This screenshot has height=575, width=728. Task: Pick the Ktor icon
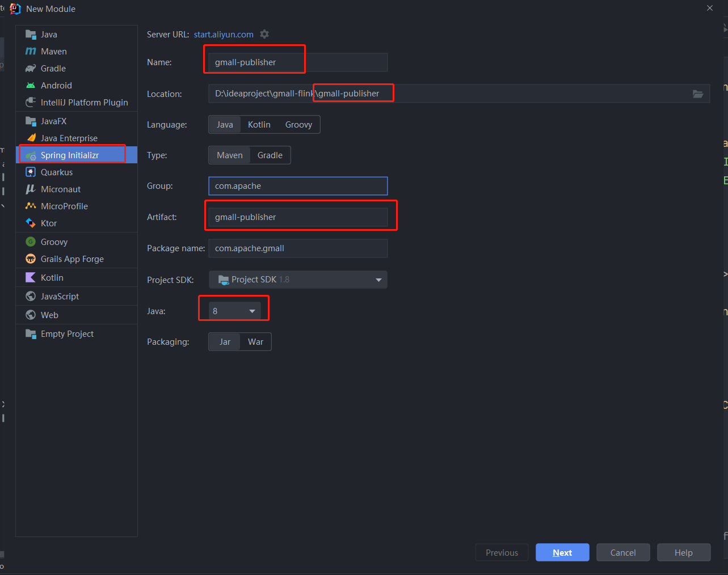[x=31, y=223]
